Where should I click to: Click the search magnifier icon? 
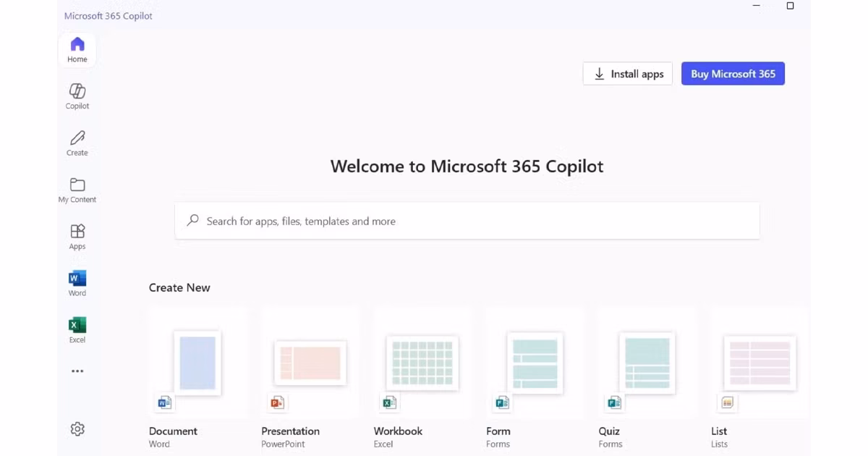coord(193,220)
